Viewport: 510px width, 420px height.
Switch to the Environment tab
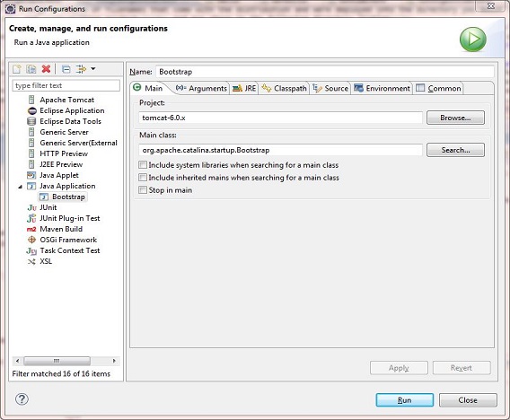[382, 88]
